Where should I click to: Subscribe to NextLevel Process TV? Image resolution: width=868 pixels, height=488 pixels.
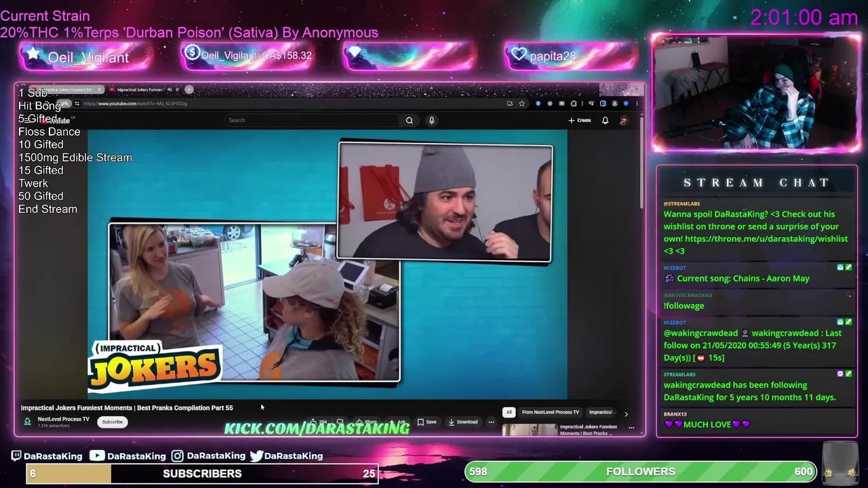113,422
